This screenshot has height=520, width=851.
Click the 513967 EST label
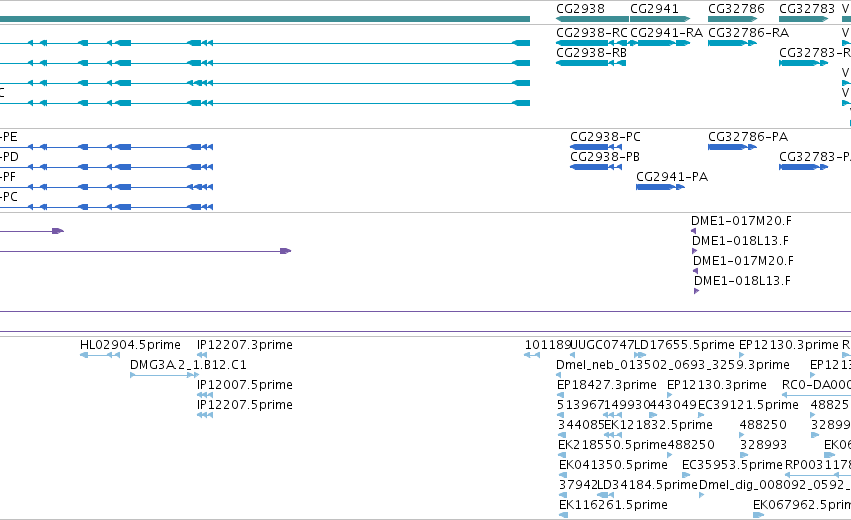tap(580, 405)
